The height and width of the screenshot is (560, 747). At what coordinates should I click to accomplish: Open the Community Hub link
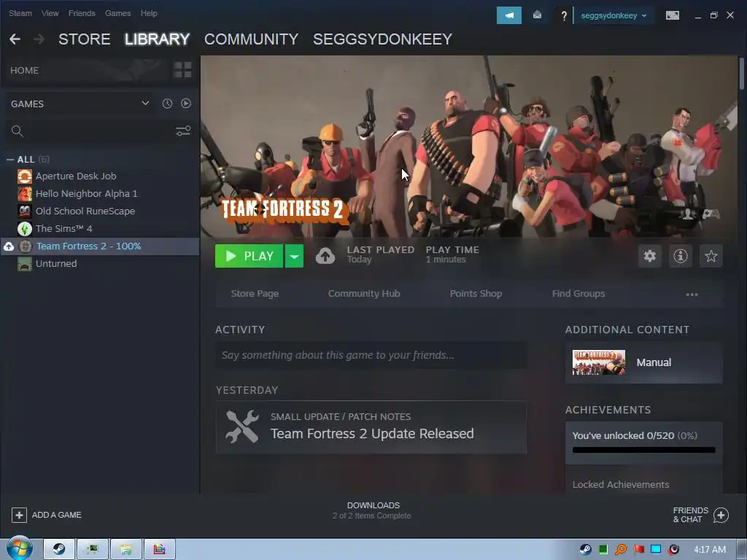click(x=364, y=294)
